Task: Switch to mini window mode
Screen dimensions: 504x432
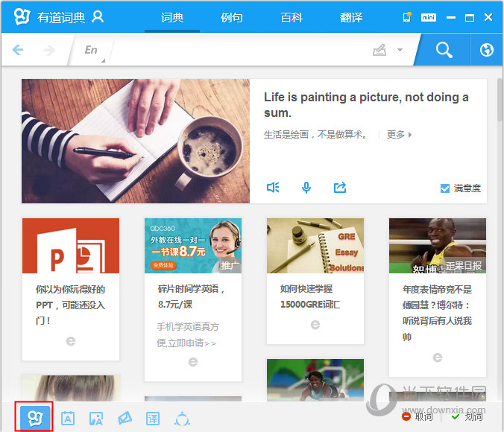Action: click(428, 17)
